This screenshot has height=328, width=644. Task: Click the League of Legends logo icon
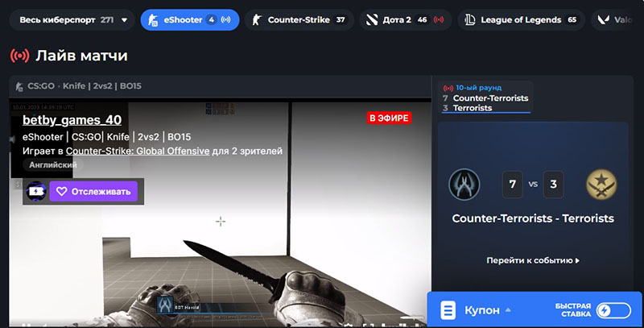(x=469, y=19)
